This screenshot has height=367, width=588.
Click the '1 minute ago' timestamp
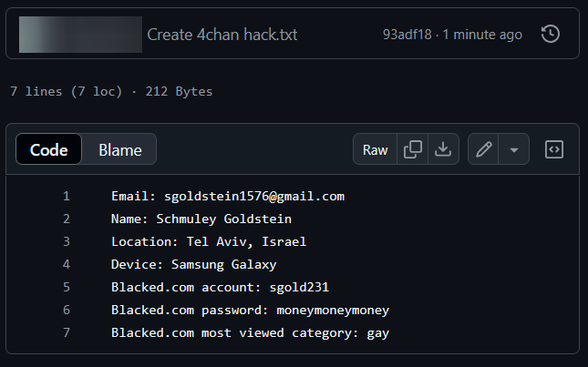pyautogui.click(x=482, y=35)
